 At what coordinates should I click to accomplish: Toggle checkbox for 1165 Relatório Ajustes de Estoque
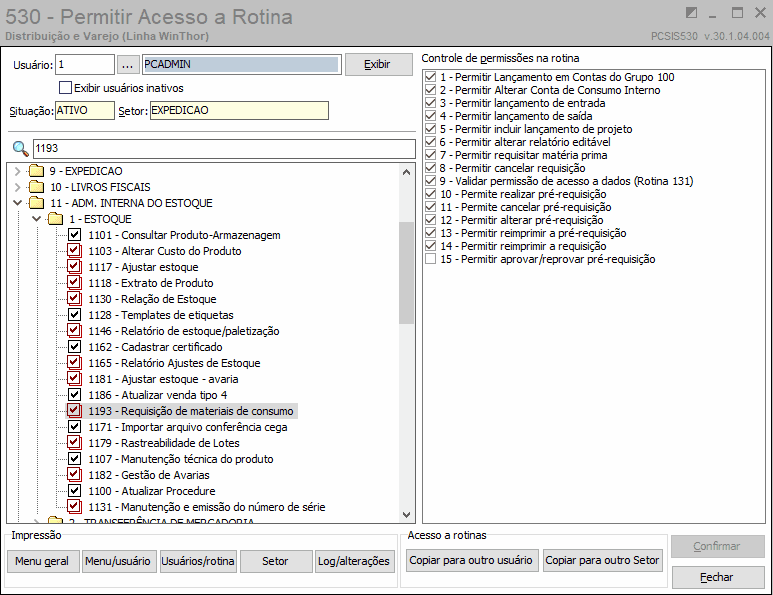click(x=74, y=362)
